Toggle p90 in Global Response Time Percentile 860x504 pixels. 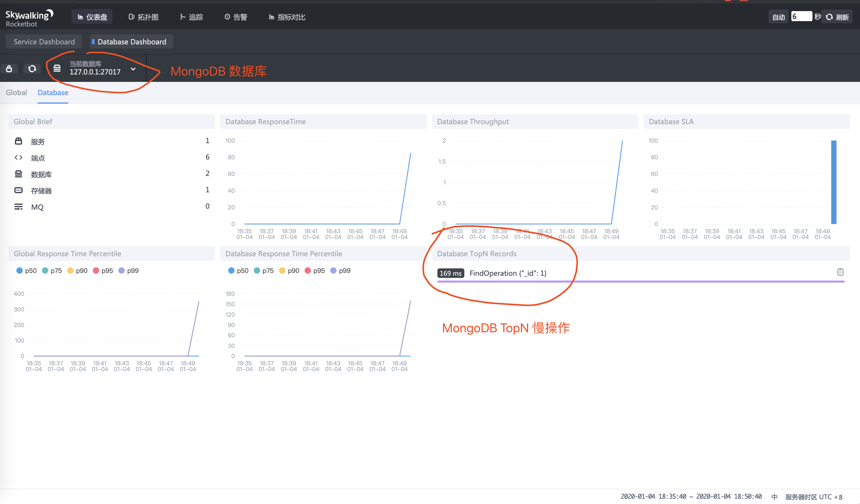pos(77,270)
